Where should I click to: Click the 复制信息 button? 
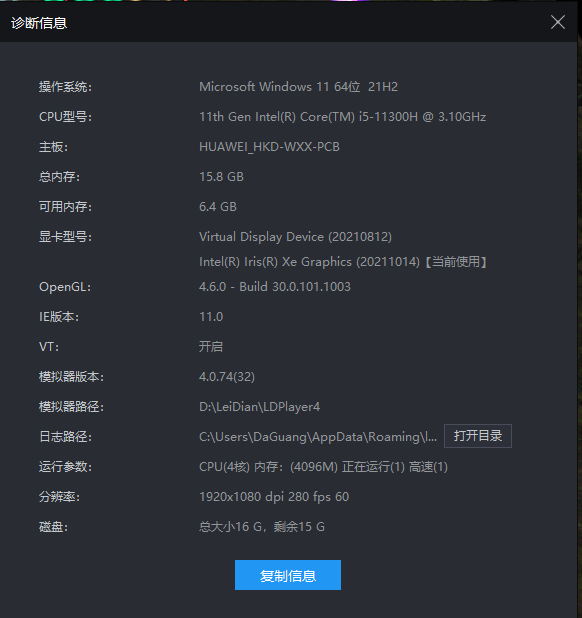pos(288,575)
